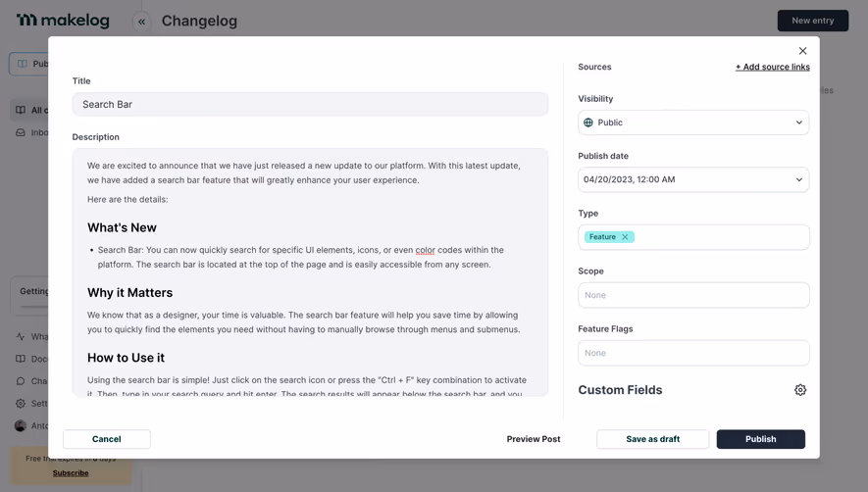Open the Type tag selector field
The height and width of the screenshot is (492, 868).
pos(693,237)
